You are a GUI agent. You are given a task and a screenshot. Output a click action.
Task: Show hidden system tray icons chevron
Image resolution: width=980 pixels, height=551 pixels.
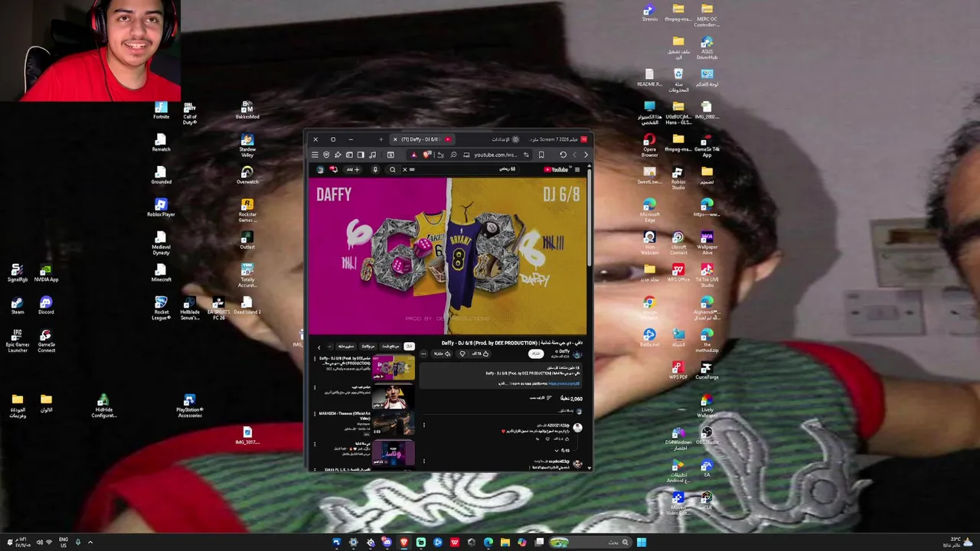(90, 543)
